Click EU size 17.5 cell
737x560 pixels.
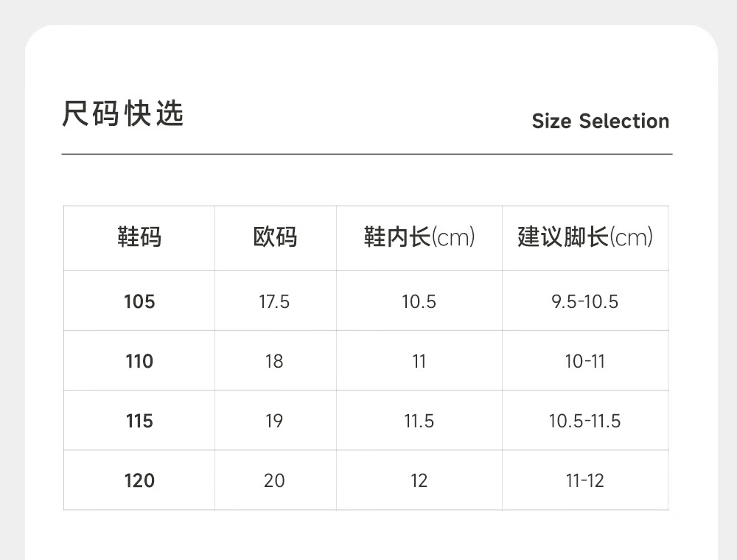tap(274, 301)
